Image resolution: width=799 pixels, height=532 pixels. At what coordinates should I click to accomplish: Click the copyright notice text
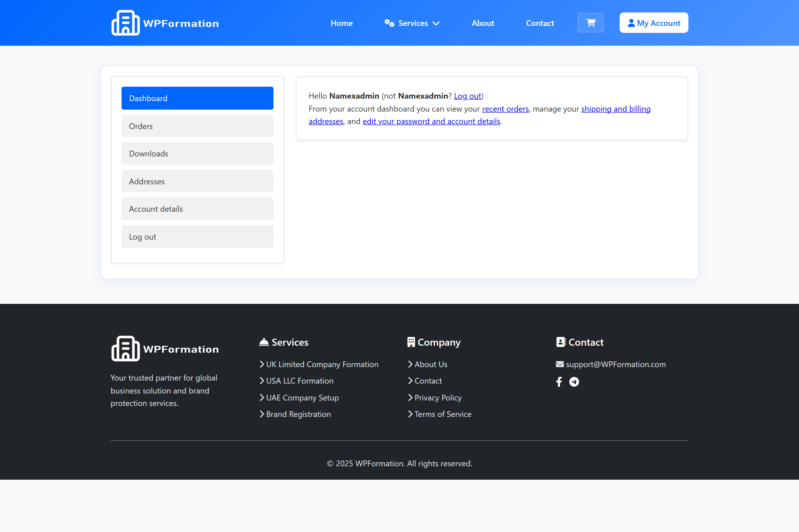tap(399, 463)
